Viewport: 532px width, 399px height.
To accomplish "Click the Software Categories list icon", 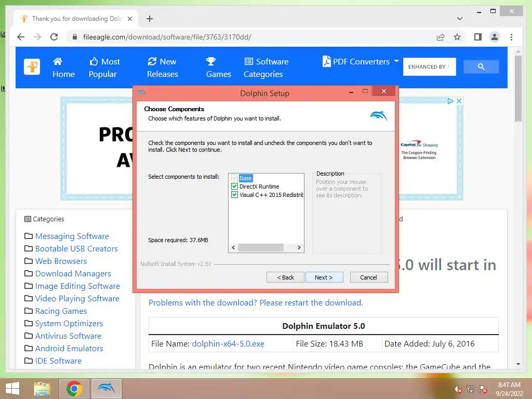I will [x=249, y=61].
